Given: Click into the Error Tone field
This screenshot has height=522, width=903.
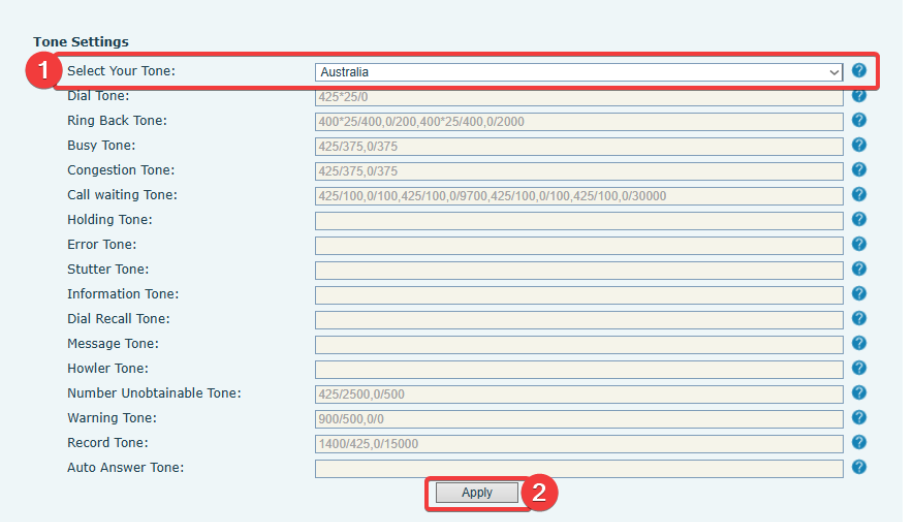Looking at the screenshot, I should pos(579,245).
